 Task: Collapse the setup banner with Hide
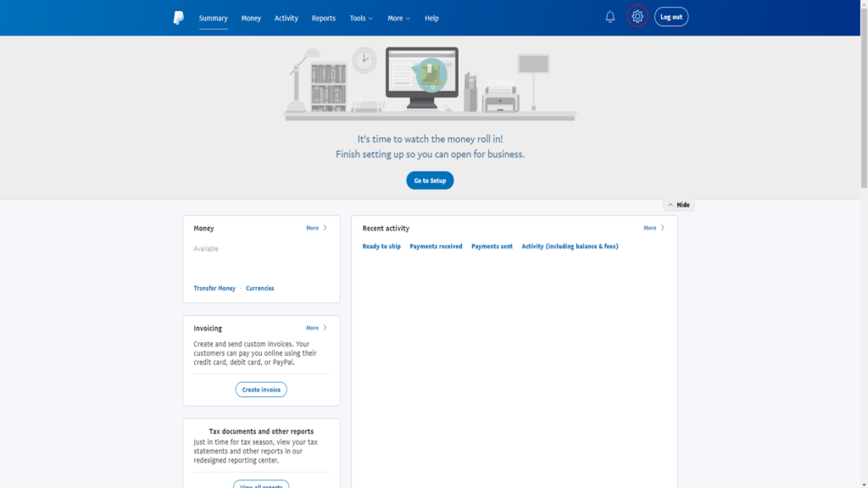coord(679,205)
